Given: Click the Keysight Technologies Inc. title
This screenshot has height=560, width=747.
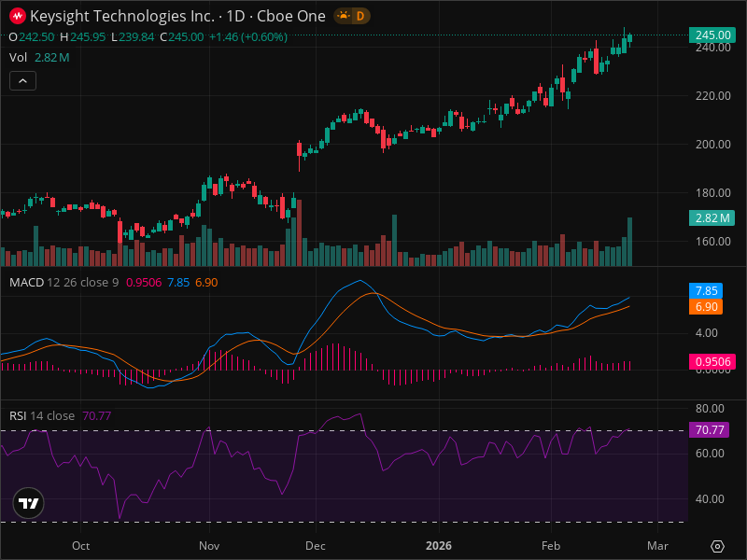Looking at the screenshot, I should (122, 16).
